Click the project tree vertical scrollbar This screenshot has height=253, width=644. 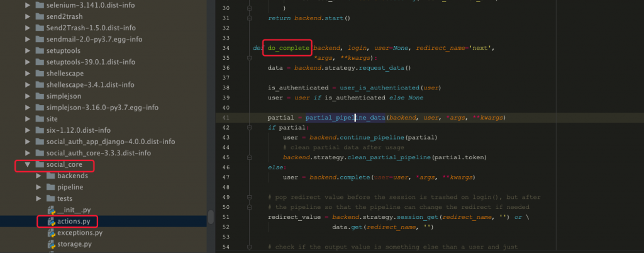(211, 217)
